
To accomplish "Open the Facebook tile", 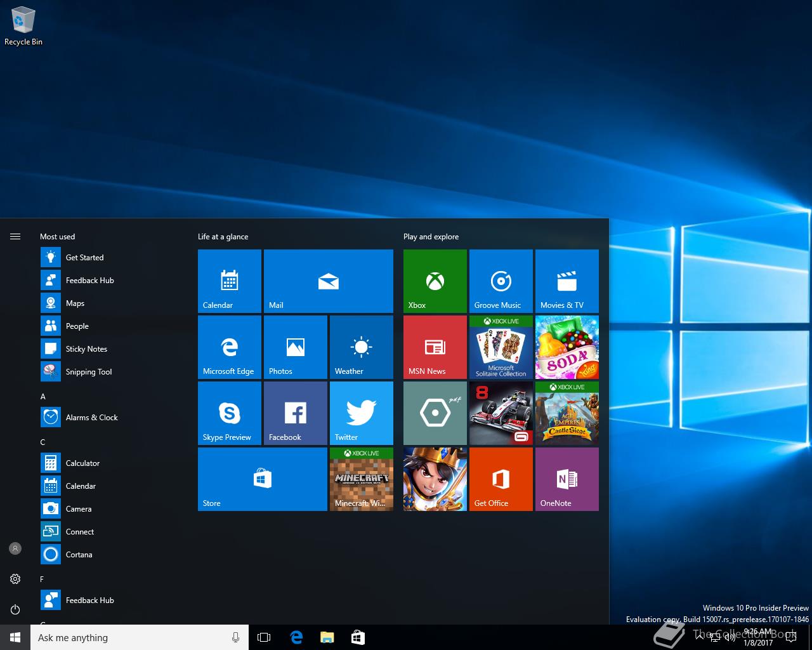I will [296, 413].
